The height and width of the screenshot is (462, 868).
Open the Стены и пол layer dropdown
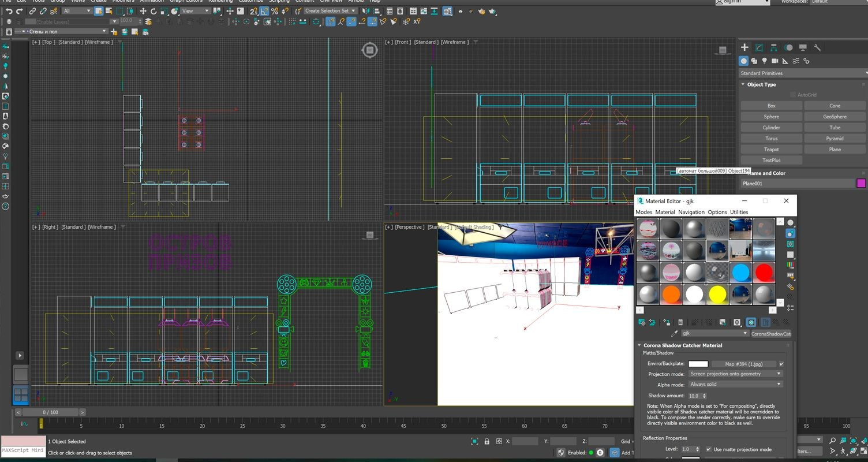62,31
